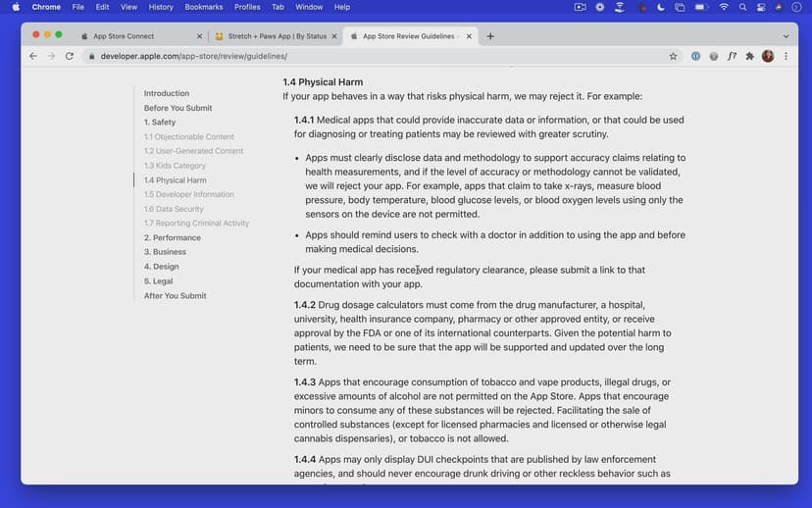The height and width of the screenshot is (508, 812).
Task: Open the Chrome three-dot menu
Action: [x=786, y=56]
